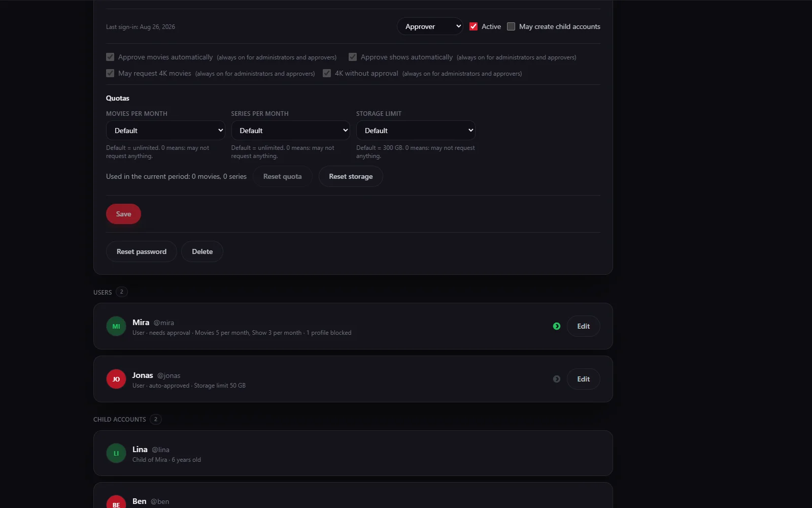This screenshot has height=508, width=812.
Task: Click the Quotas heading
Action: [118, 98]
